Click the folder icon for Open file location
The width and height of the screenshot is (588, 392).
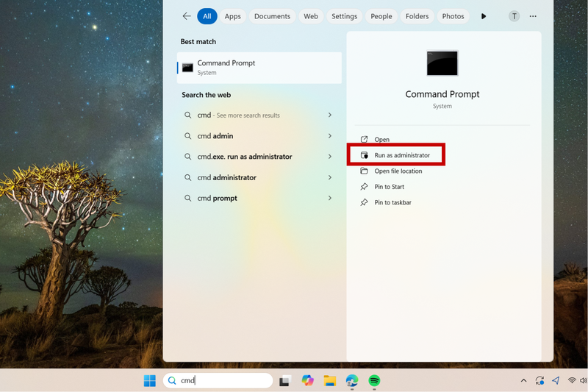[364, 171]
